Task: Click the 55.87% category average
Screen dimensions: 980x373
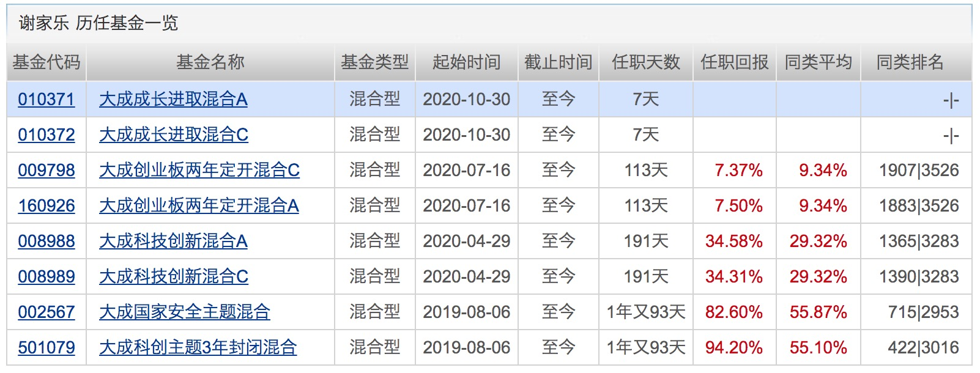Action: pos(819,312)
